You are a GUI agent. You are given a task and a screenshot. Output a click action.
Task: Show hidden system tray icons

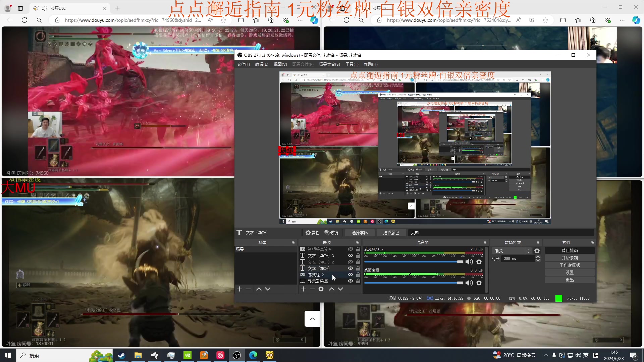[x=546, y=355]
